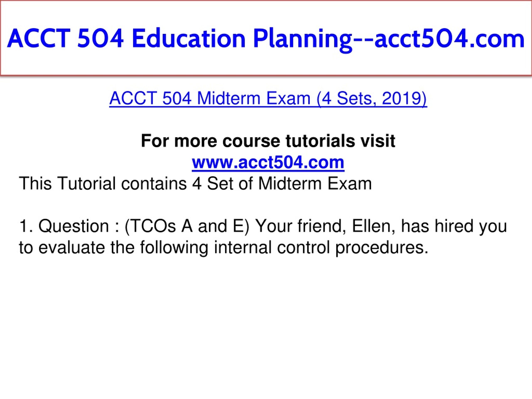Click the '1. Question' text line
Screen dimensions: 532x399
pyautogui.click(x=263, y=226)
